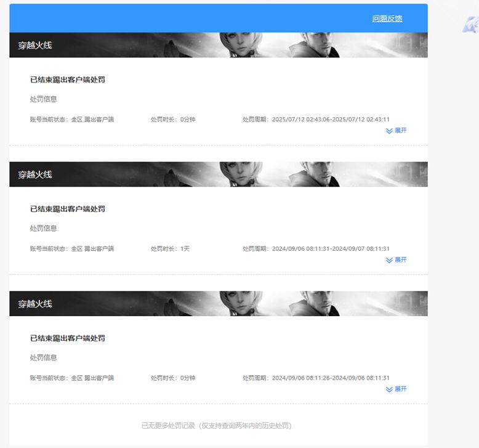Click the 穿越火线 banner above the 1天 record
Viewport: 479px width, 448px height.
point(219,174)
